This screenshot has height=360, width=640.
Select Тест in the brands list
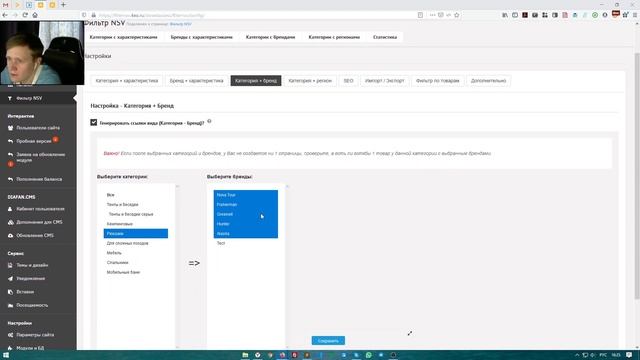246,243
